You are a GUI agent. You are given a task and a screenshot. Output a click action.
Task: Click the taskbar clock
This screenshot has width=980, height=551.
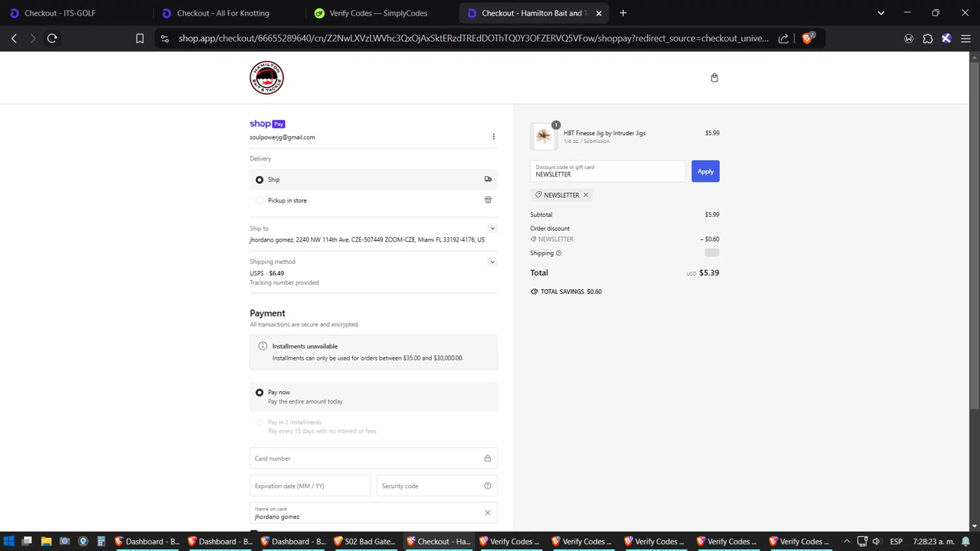[x=933, y=541]
